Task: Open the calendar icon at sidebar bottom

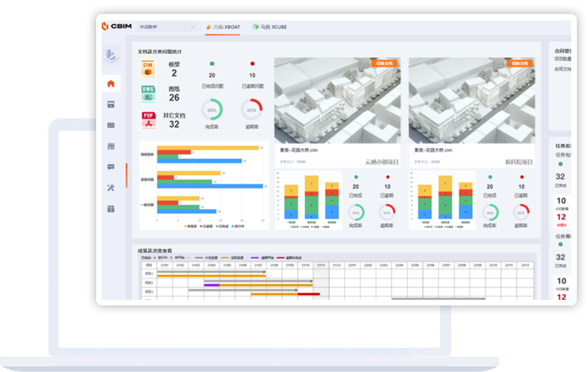Action: point(111,209)
